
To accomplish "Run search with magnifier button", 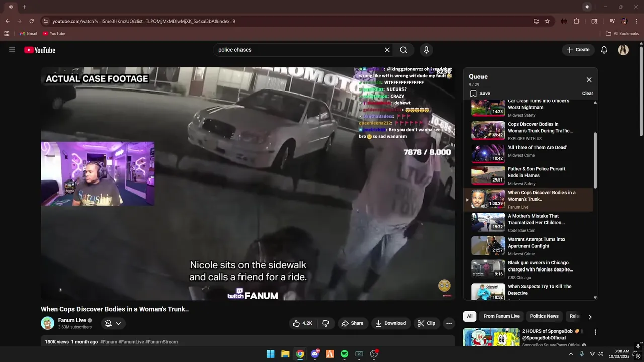I will tap(404, 50).
